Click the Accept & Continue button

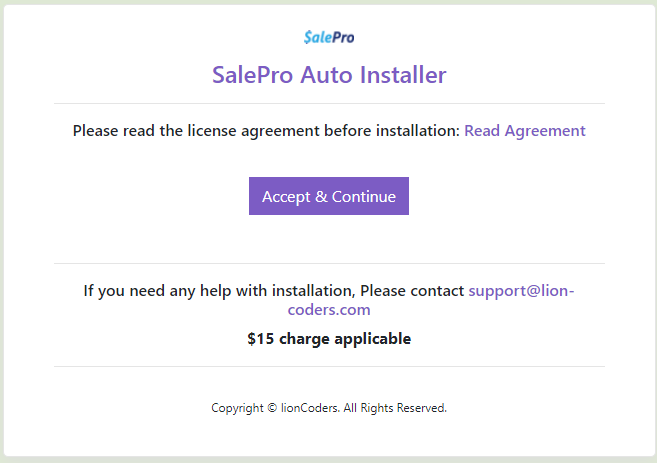click(329, 196)
